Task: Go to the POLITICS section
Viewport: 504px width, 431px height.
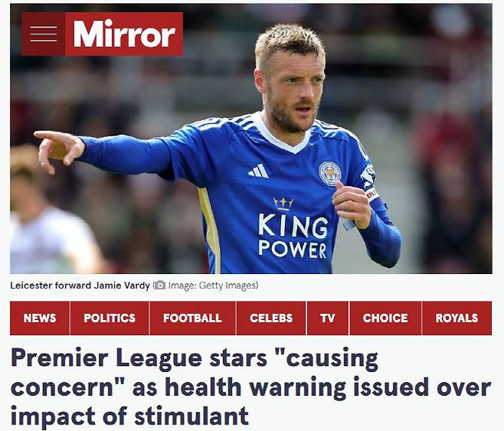Action: 110,318
